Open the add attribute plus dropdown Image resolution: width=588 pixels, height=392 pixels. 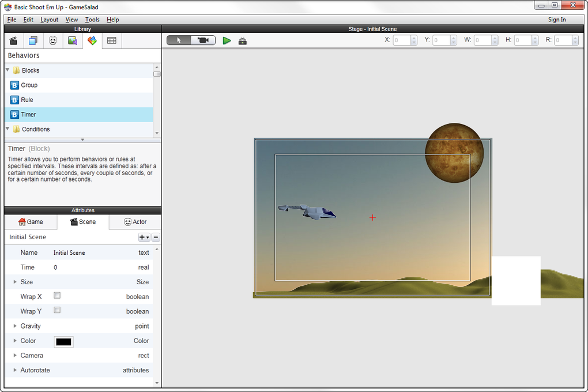pyautogui.click(x=144, y=237)
